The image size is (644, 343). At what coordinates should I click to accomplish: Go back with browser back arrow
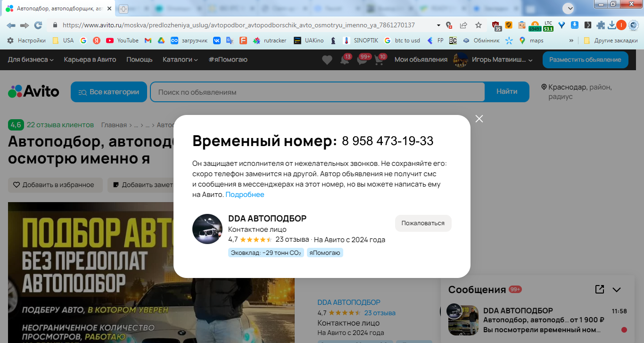tap(11, 25)
